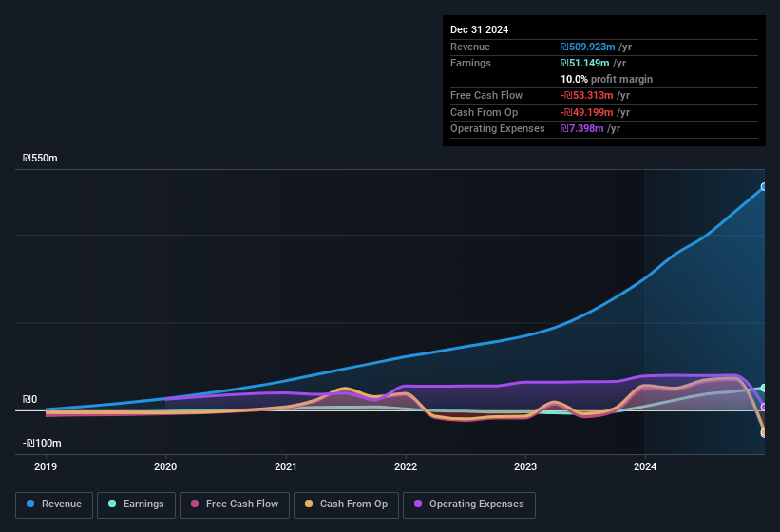This screenshot has height=532, width=780.
Task: Click the Free Cash Flow label in tooltip
Action: point(486,95)
